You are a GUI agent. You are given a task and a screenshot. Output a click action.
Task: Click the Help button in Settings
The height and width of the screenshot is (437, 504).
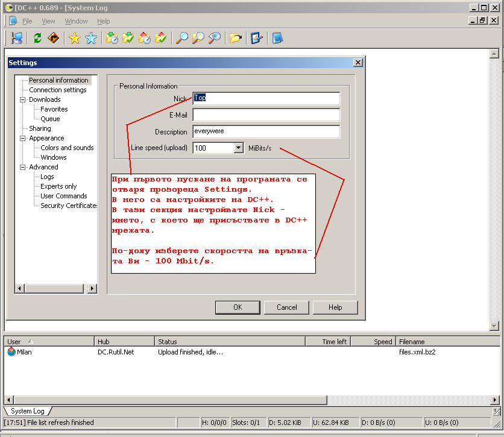(x=335, y=307)
